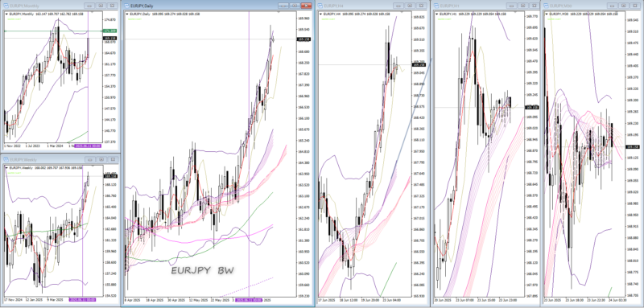Open the EURJPY,Daily window system icon

click(126, 6)
